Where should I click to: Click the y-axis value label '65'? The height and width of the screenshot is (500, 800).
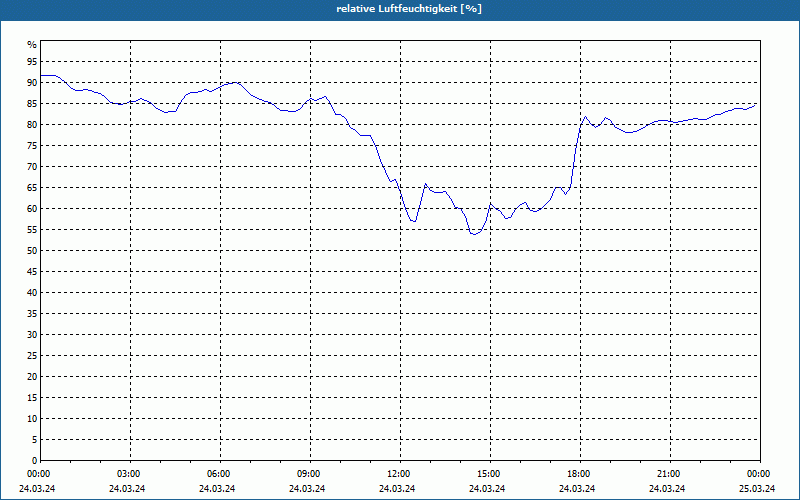[x=32, y=187]
